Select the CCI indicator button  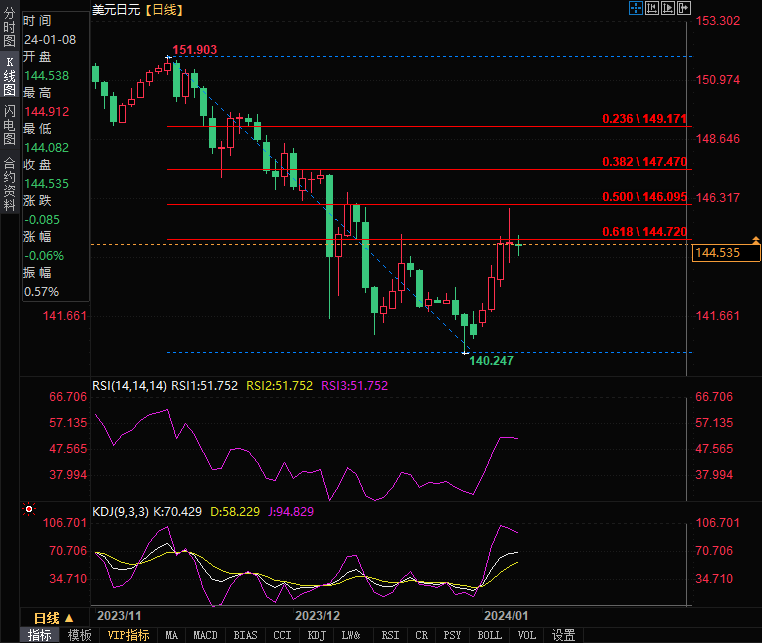(x=283, y=635)
